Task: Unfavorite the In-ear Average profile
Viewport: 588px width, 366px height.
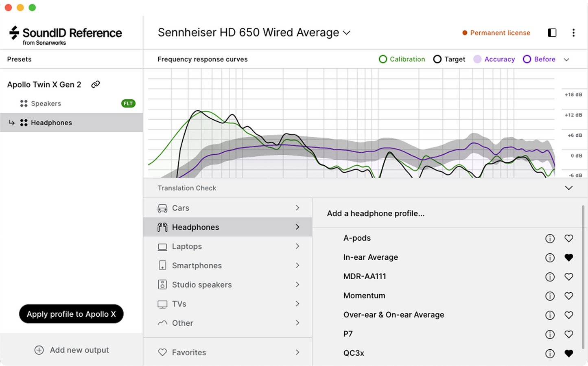Action: 568,257
